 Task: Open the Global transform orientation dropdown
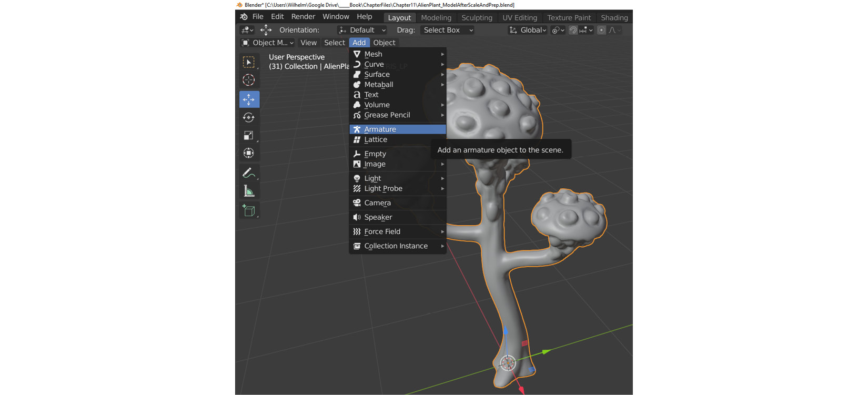[528, 30]
